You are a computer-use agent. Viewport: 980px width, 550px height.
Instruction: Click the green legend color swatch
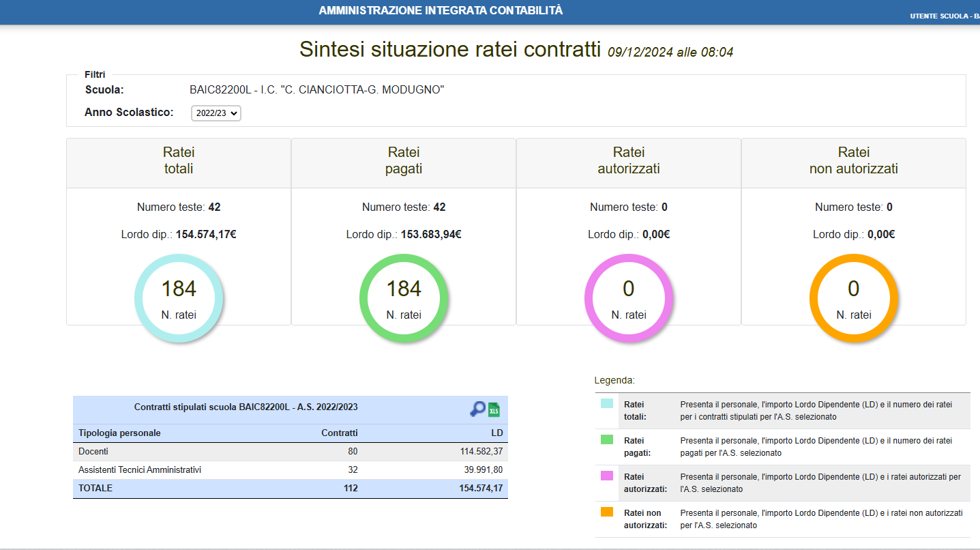pos(607,440)
